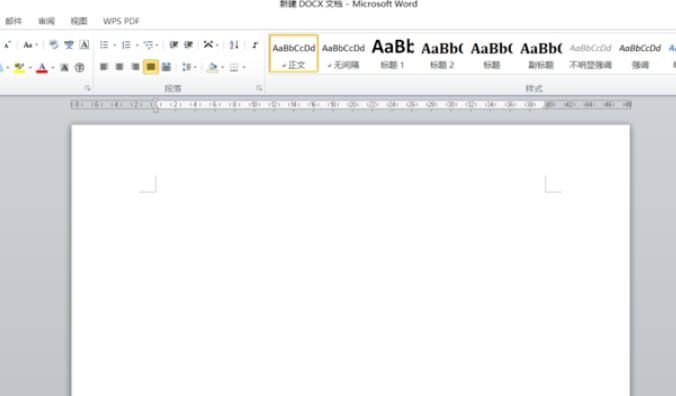
Task: Click inside the blank document page
Action: point(351,260)
